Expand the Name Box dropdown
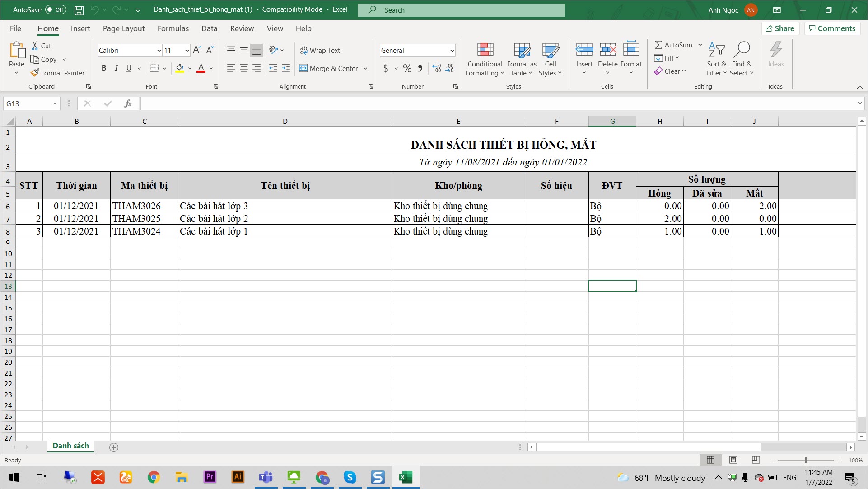This screenshot has width=868, height=489. pos(55,103)
